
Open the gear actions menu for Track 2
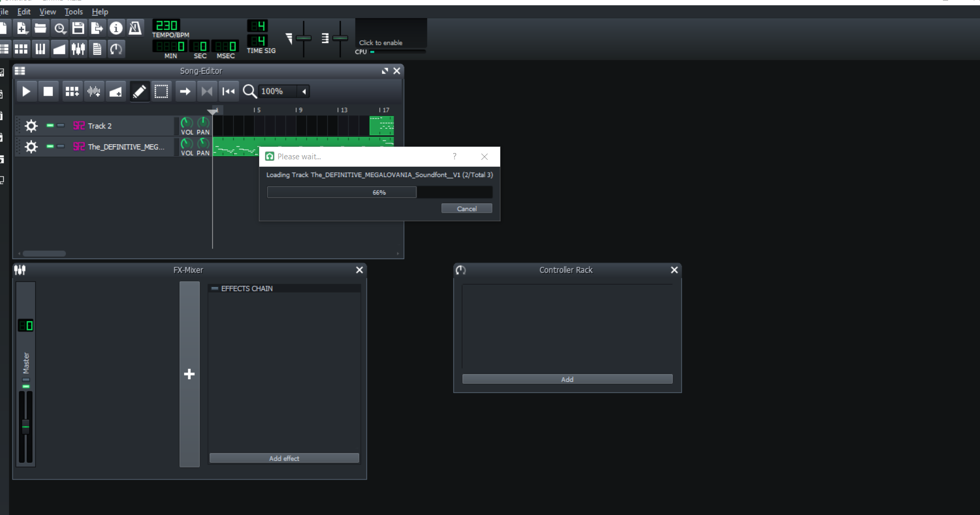coord(31,126)
